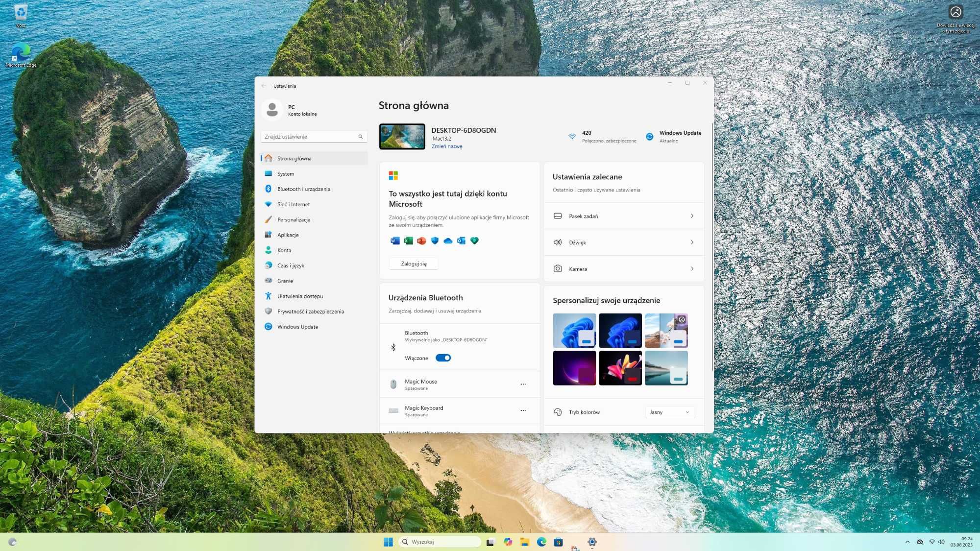The width and height of the screenshot is (980, 551).
Task: Go to Bluetooth i urządzenia settings
Action: (314, 189)
